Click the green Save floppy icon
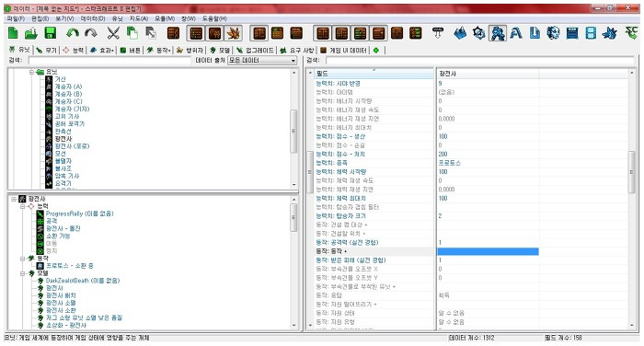The width and height of the screenshot is (644, 346). [x=50, y=33]
